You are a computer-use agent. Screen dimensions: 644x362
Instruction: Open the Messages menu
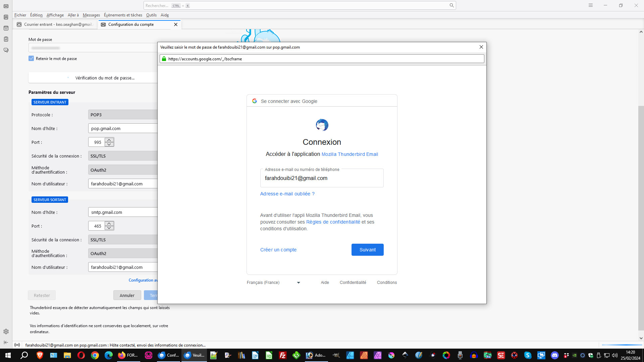pyautogui.click(x=91, y=15)
